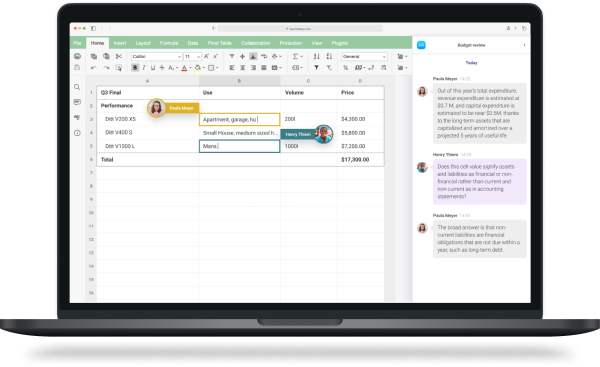600x367 pixels.
Task: Open the font size 11 dropdown
Action: [192, 56]
